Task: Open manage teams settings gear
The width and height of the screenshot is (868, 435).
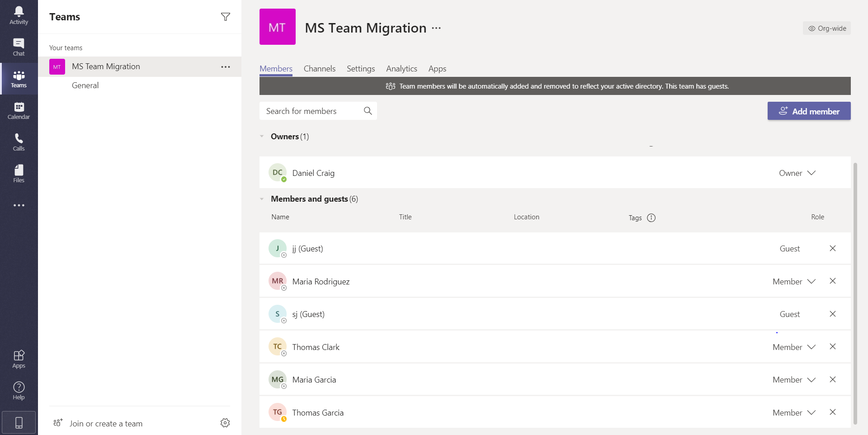Action: pyautogui.click(x=225, y=423)
